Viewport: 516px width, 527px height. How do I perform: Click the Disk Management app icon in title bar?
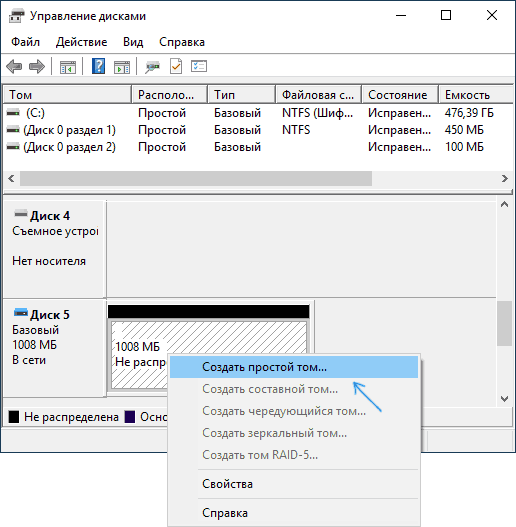tap(16, 15)
